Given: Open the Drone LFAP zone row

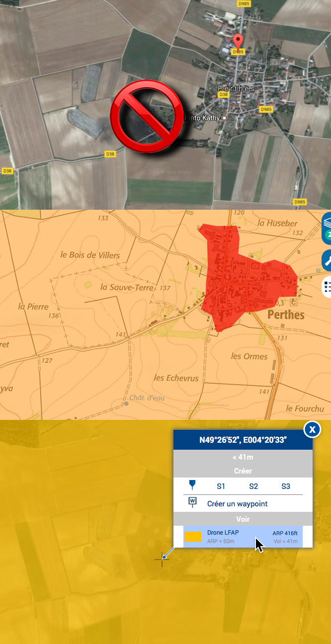Looking at the screenshot, I should (x=243, y=537).
